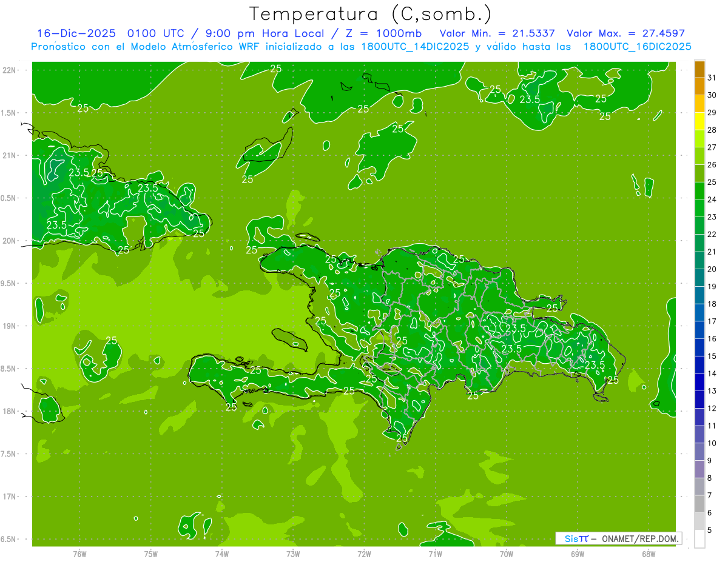Click the "Valor Min. = 21.5337" readout
Screen dimensions: 728x562
click(497, 33)
